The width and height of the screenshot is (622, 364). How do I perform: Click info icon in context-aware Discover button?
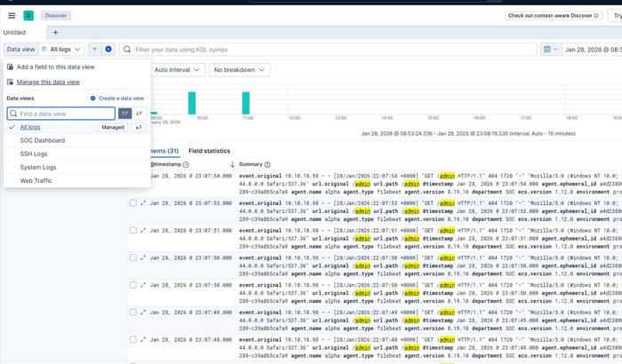(x=596, y=15)
